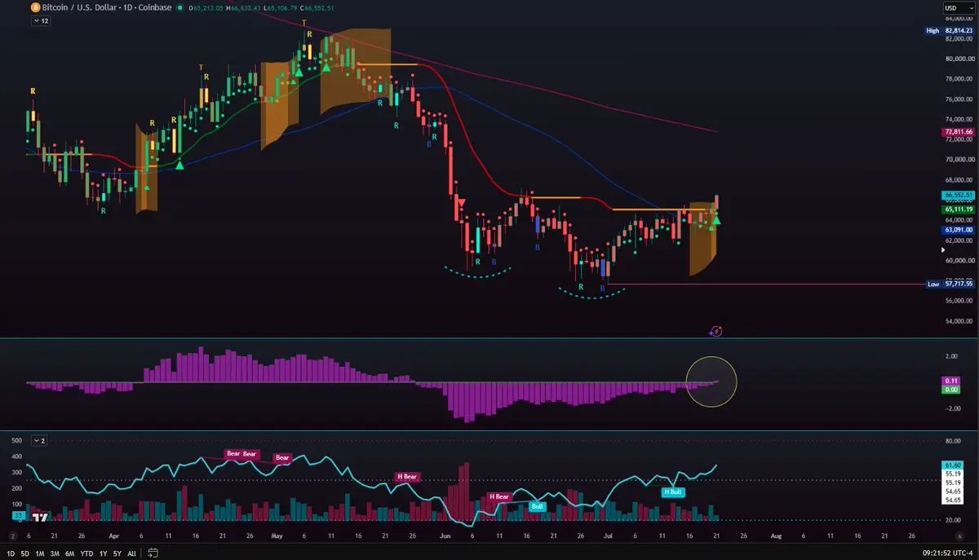Expand the 12 indicators legend toggle
The height and width of the screenshot is (560, 979).
tap(41, 21)
